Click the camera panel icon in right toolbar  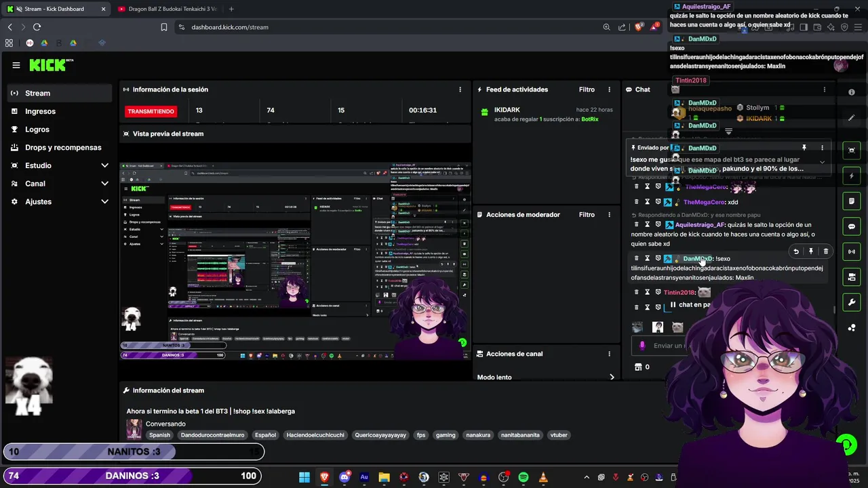pyautogui.click(x=852, y=277)
